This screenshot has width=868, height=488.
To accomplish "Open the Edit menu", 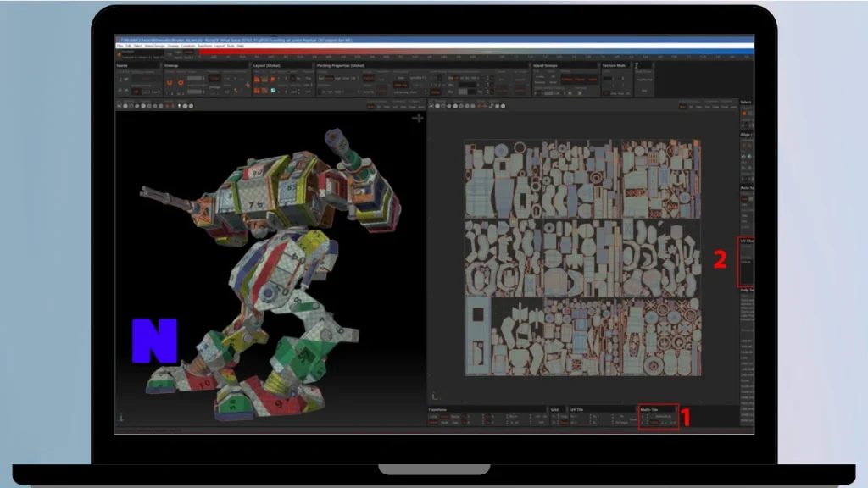I will point(129,46).
